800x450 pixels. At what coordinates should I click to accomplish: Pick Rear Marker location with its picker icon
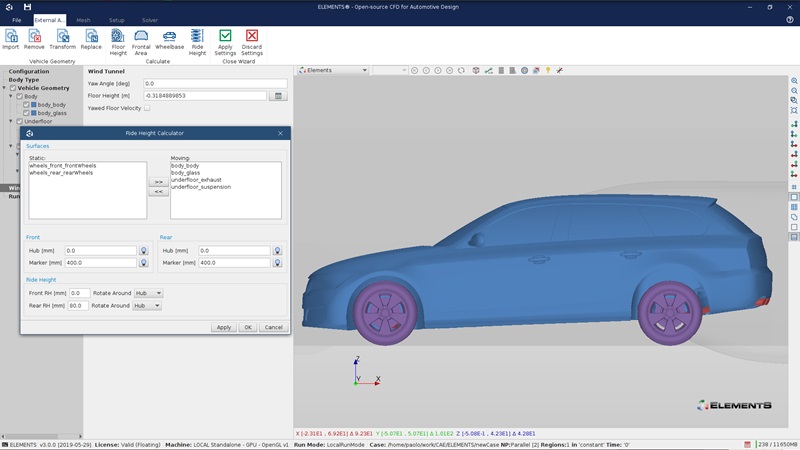(278, 263)
